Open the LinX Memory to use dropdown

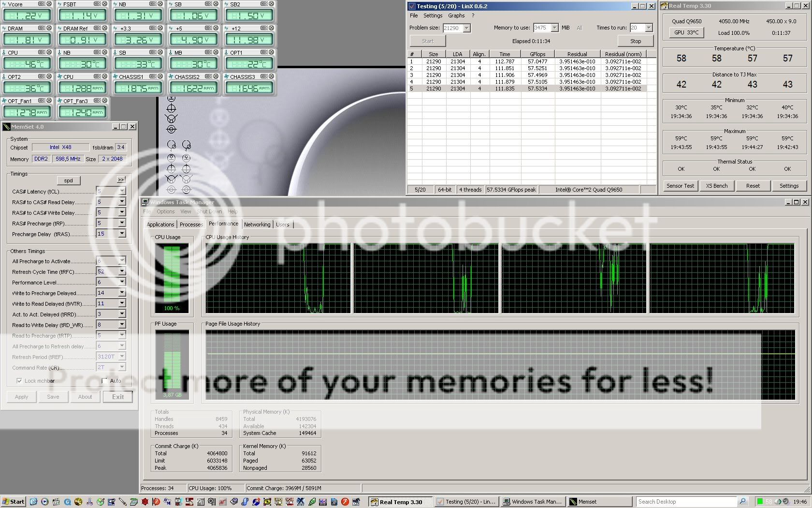pyautogui.click(x=554, y=28)
